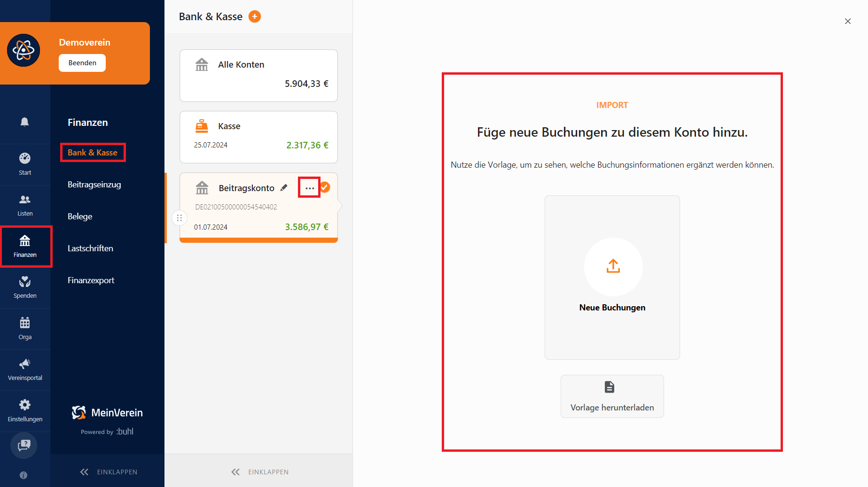Select Finanzexport menu item
868x487 pixels.
[x=91, y=280]
